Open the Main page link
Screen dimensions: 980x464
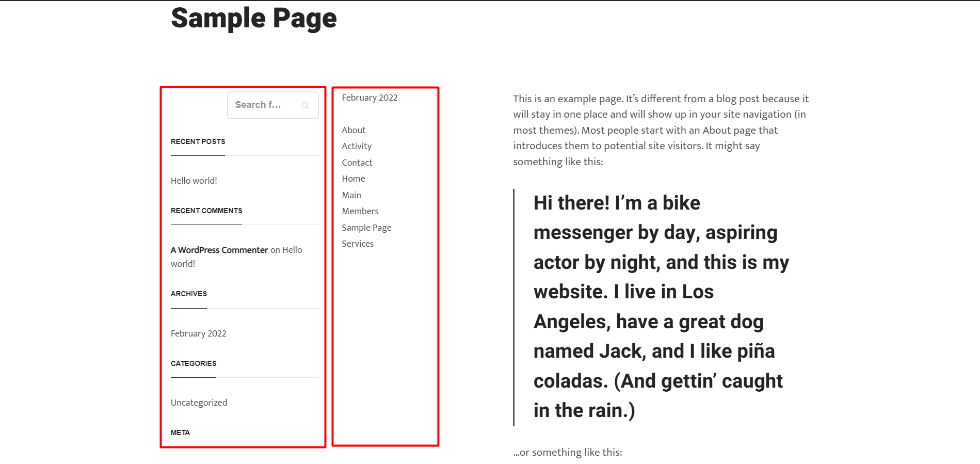click(x=351, y=195)
